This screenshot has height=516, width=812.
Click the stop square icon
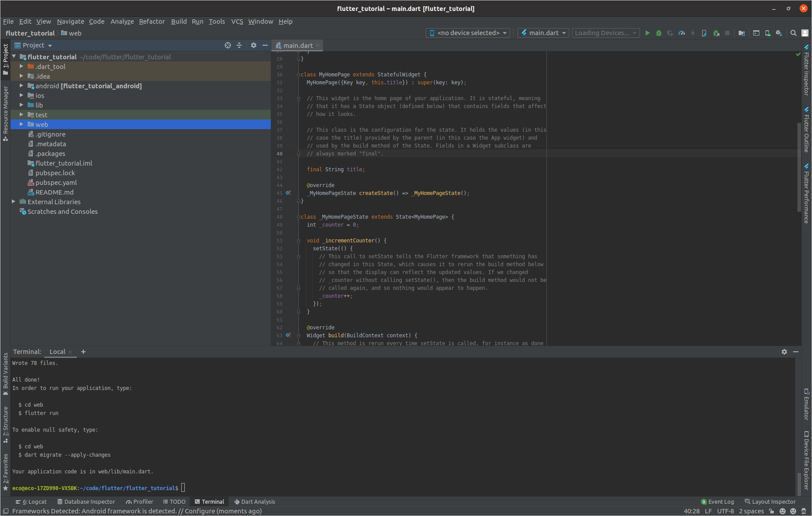coord(727,33)
